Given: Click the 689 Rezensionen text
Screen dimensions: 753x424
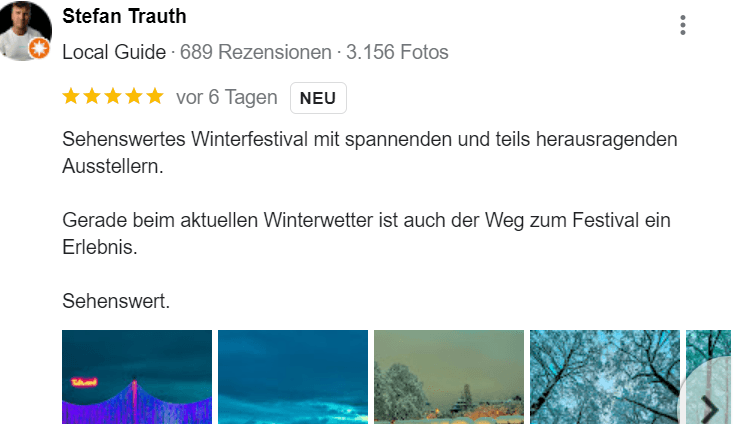Looking at the screenshot, I should pos(255,52).
